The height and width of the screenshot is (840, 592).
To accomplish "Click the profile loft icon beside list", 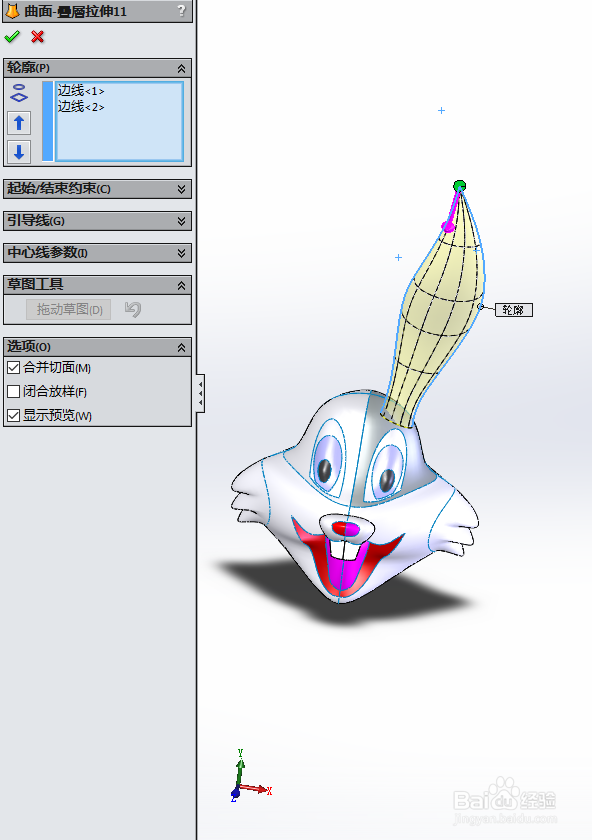I will coord(19,93).
